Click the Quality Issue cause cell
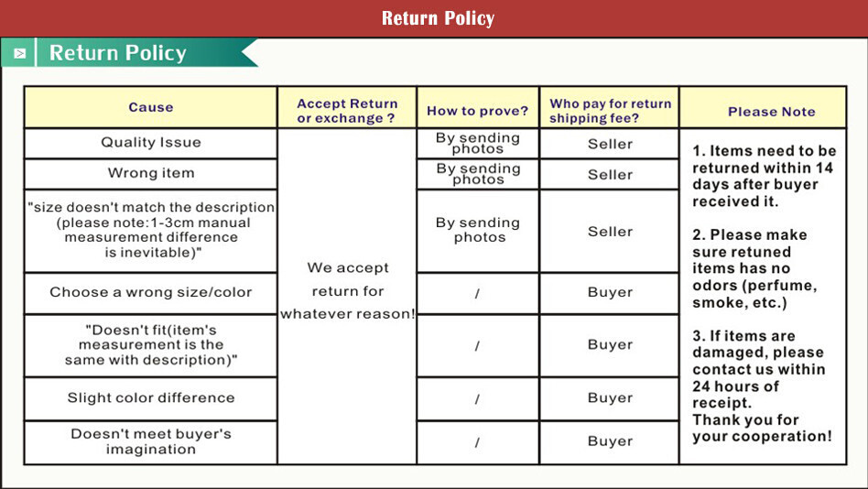 coord(151,143)
